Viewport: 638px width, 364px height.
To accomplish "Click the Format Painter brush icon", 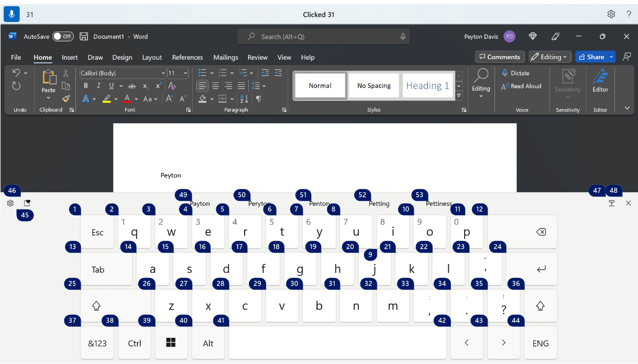I will click(66, 98).
